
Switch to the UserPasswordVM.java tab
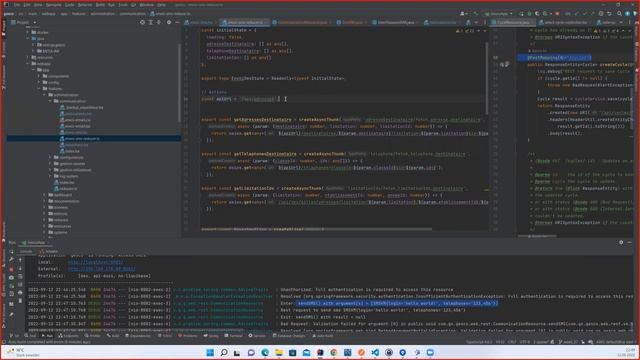393,22
